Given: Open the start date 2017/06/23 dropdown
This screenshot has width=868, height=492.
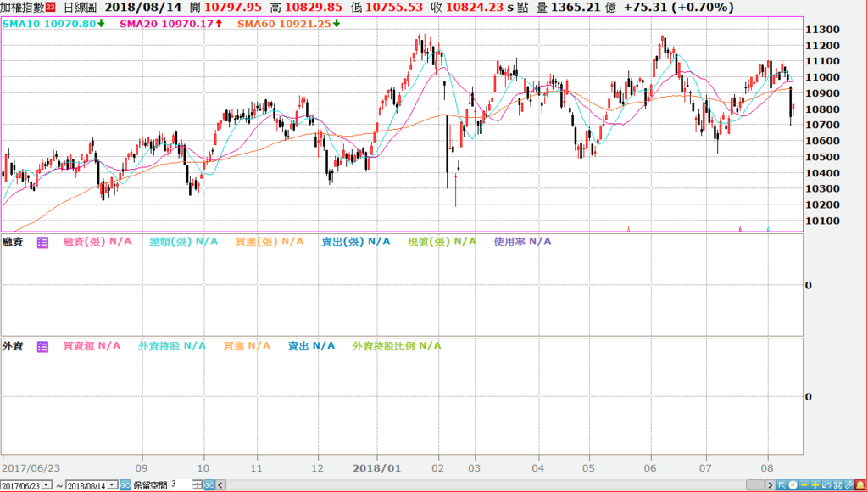Looking at the screenshot, I should click(46, 485).
